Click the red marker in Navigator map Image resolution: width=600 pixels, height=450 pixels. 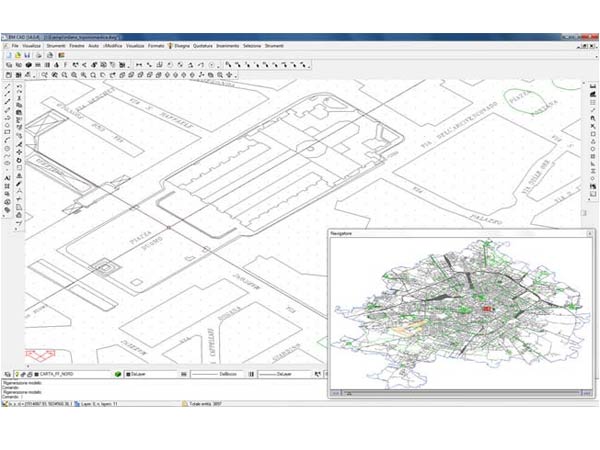click(488, 311)
